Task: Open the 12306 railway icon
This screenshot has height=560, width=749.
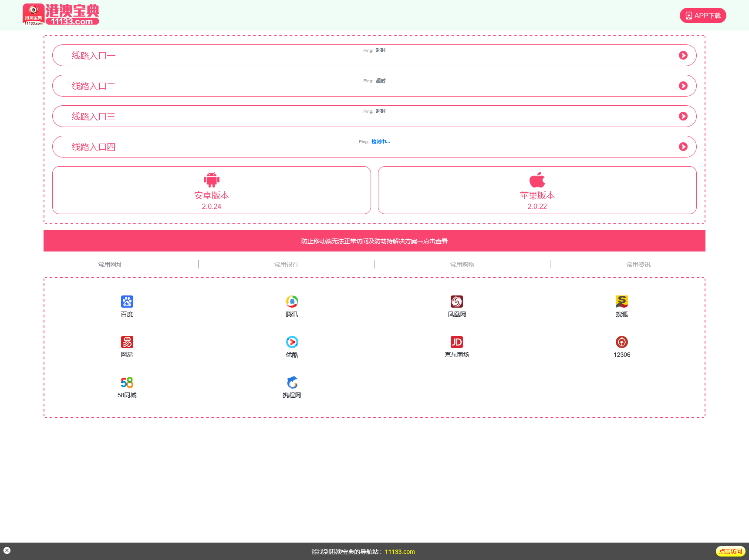Action: (621, 342)
